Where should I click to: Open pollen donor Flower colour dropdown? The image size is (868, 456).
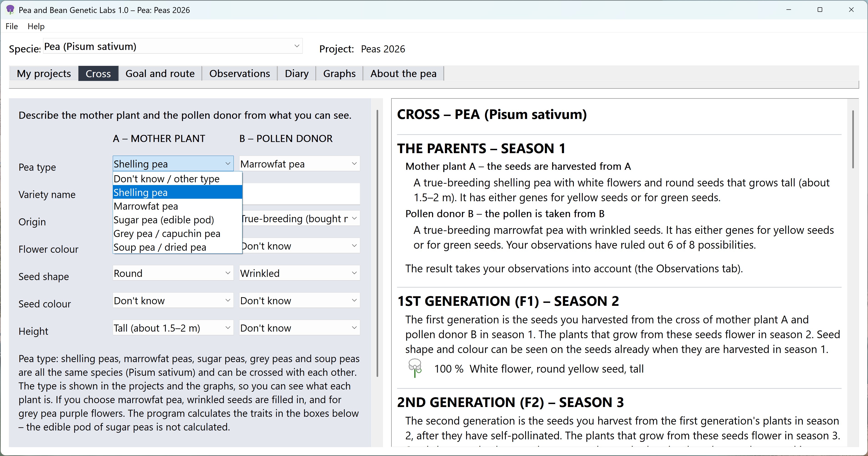pyautogui.click(x=301, y=246)
